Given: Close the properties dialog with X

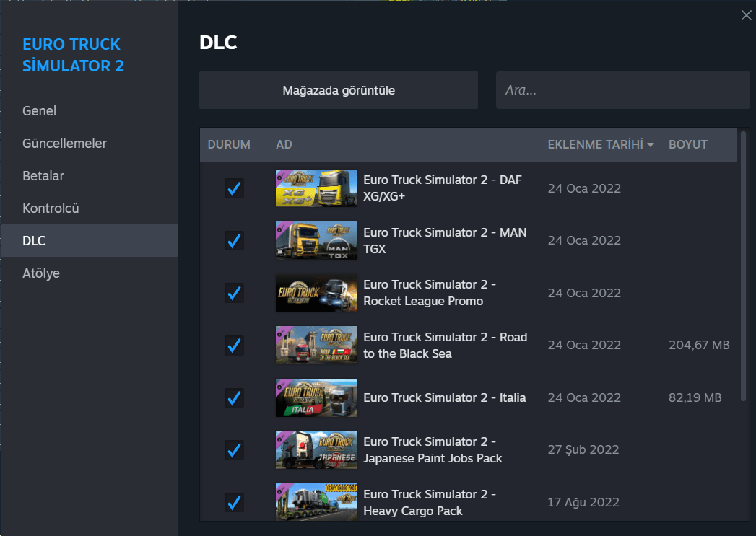Looking at the screenshot, I should [x=746, y=15].
